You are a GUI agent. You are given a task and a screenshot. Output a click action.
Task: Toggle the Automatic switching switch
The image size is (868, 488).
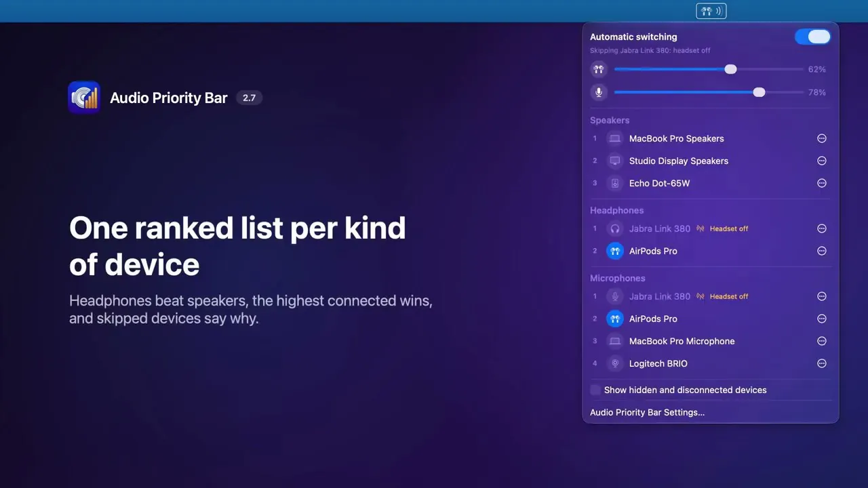pos(813,37)
